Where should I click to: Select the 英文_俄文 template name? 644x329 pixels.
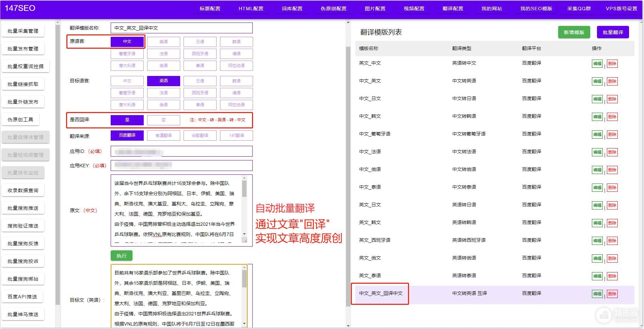tap(370, 258)
